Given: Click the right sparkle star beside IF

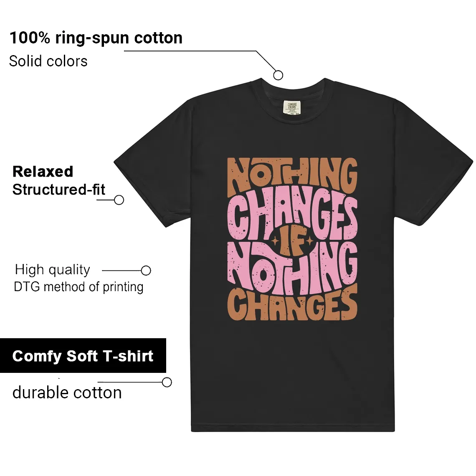Looking at the screenshot, I should pyautogui.click(x=309, y=241).
